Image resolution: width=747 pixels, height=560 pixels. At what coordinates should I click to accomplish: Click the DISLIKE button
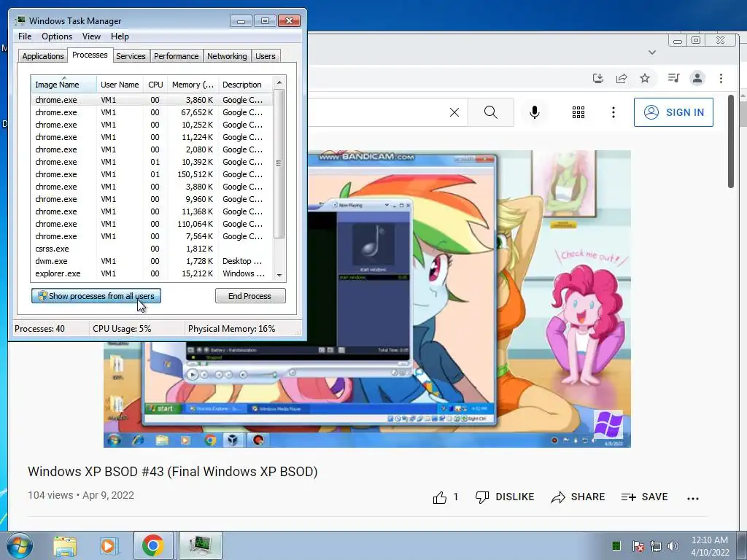(x=505, y=497)
